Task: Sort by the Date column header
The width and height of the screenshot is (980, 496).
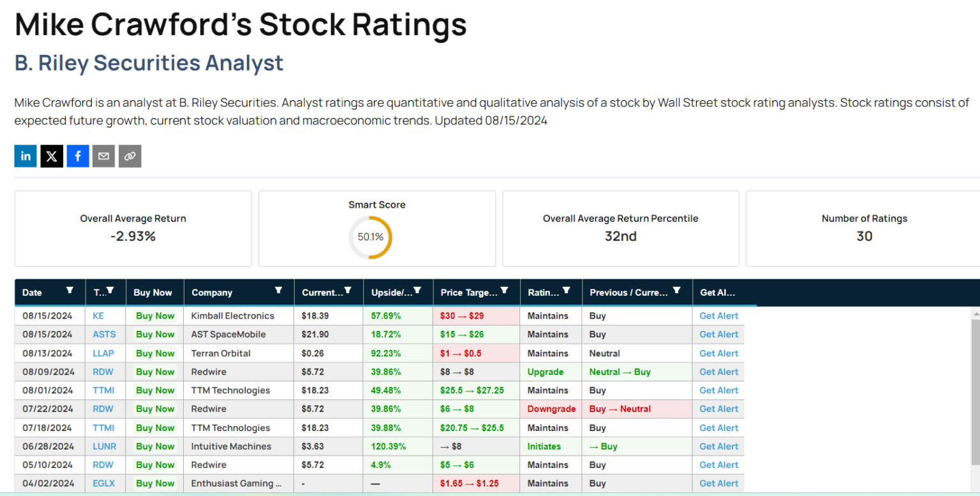Action: tap(32, 293)
